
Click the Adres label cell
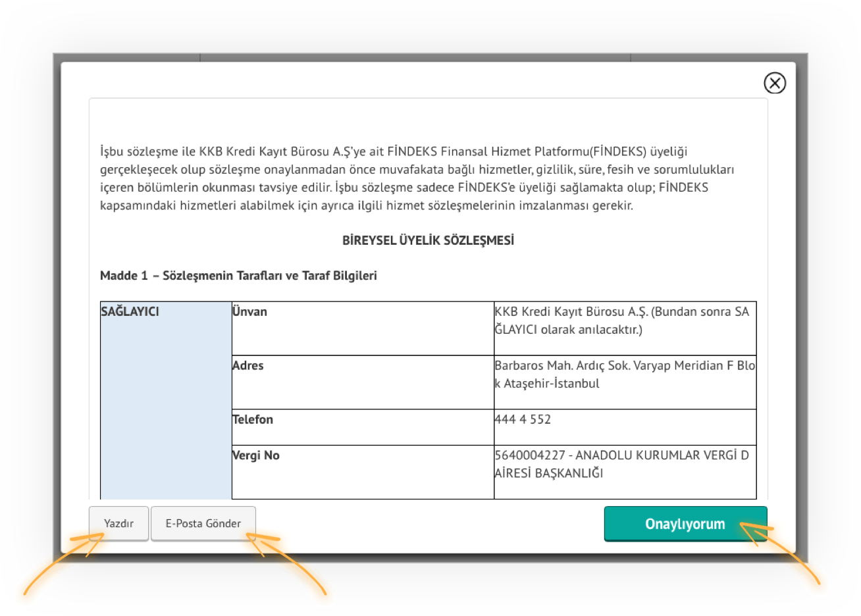(363, 382)
